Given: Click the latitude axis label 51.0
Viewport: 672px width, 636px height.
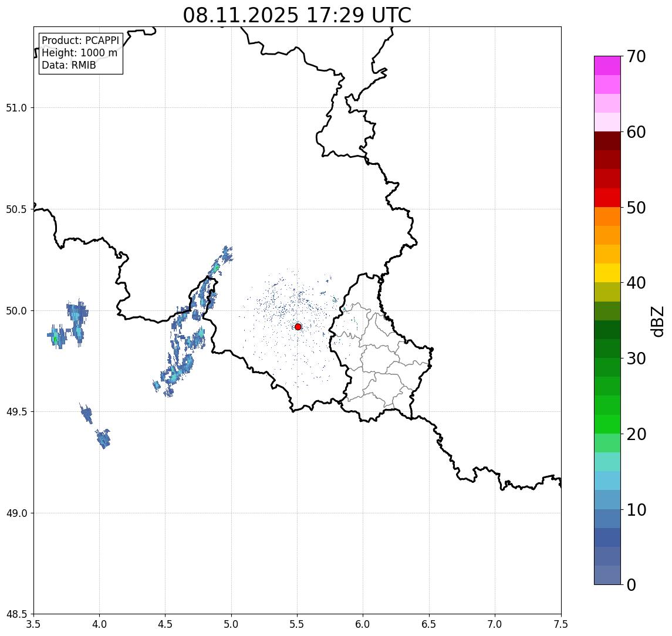Looking at the screenshot, I should [16, 108].
